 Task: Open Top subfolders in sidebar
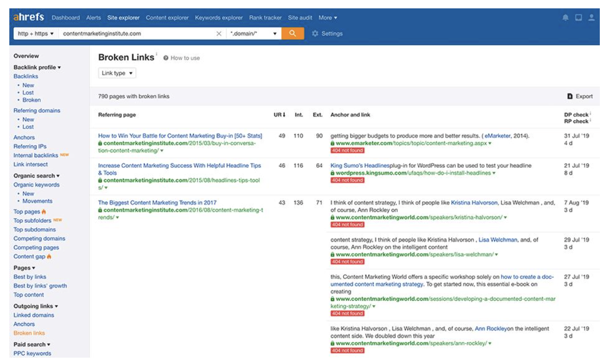(32, 221)
